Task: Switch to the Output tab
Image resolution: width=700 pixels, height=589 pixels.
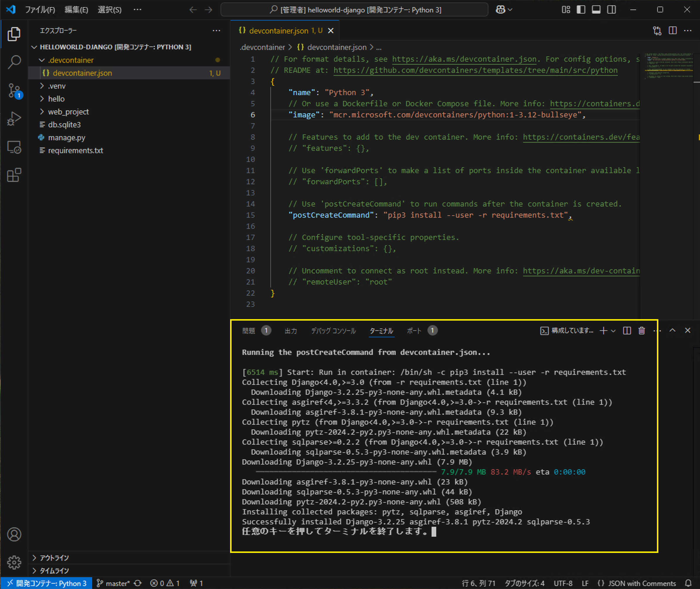Action: pyautogui.click(x=291, y=331)
